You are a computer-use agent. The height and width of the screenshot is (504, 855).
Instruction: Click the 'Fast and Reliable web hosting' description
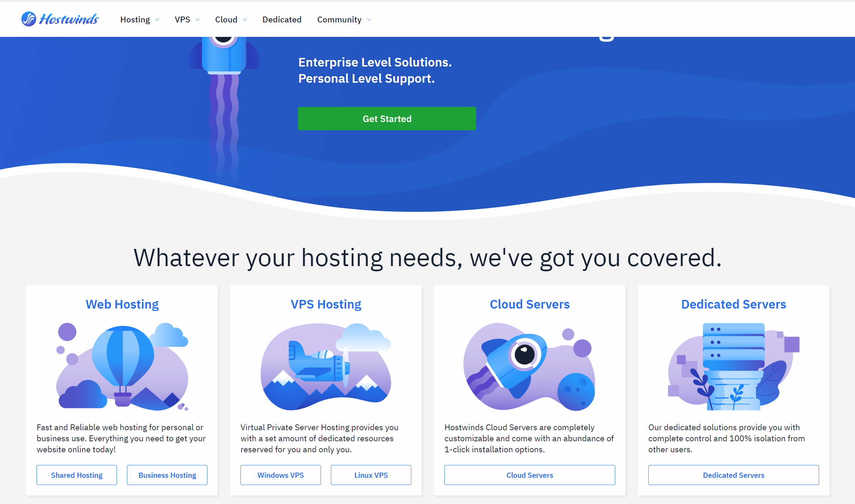tap(121, 438)
